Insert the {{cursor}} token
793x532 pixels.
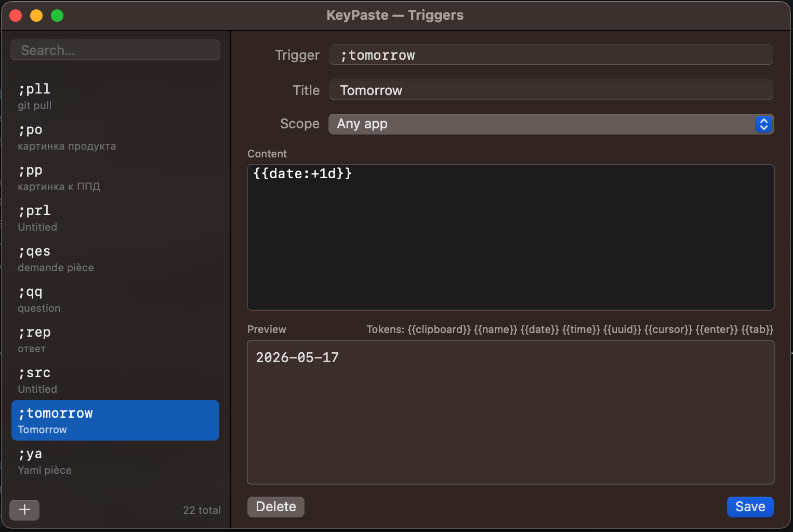click(x=668, y=329)
